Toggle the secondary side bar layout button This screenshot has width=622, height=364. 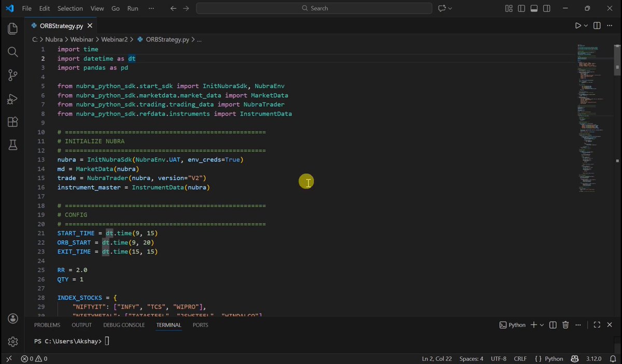[546, 8]
